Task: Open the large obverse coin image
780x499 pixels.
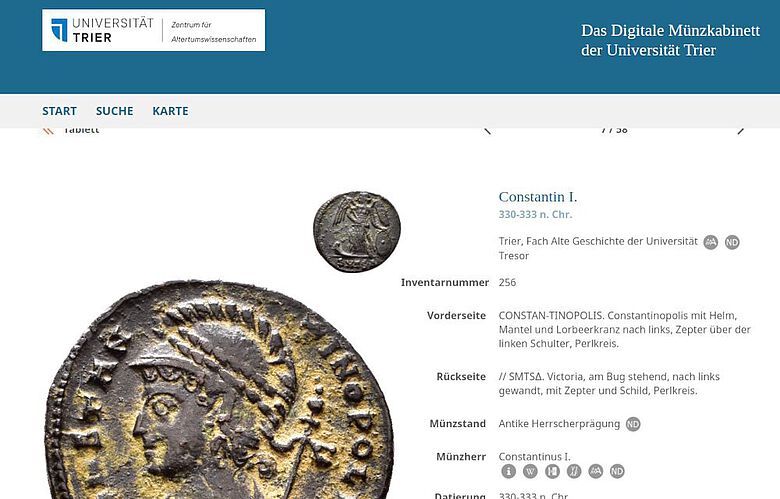Action: (x=219, y=390)
